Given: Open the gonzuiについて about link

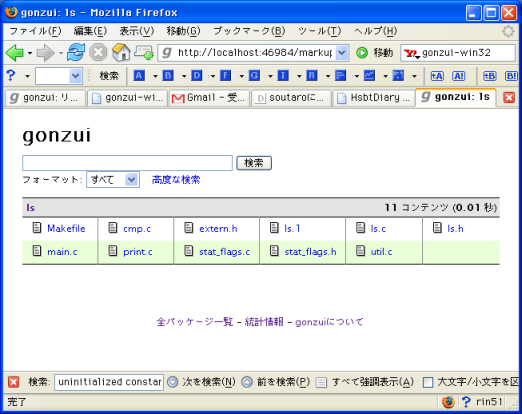Looking at the screenshot, I should click(x=329, y=322).
